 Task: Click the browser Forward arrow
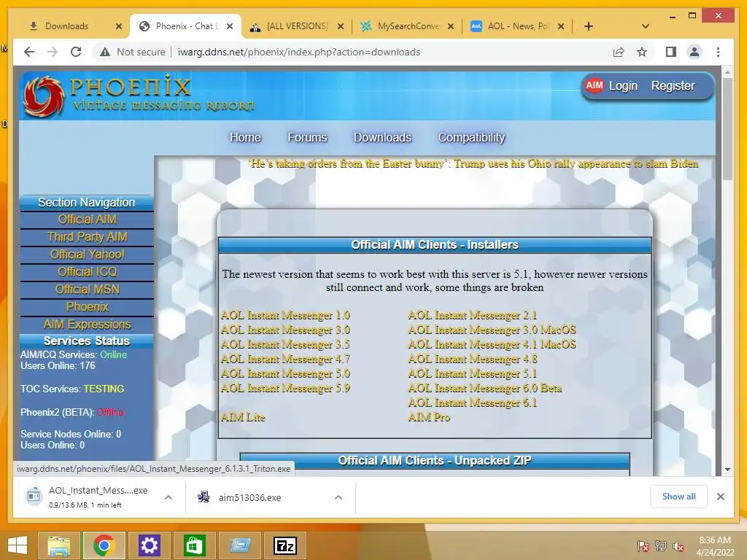[x=53, y=52]
